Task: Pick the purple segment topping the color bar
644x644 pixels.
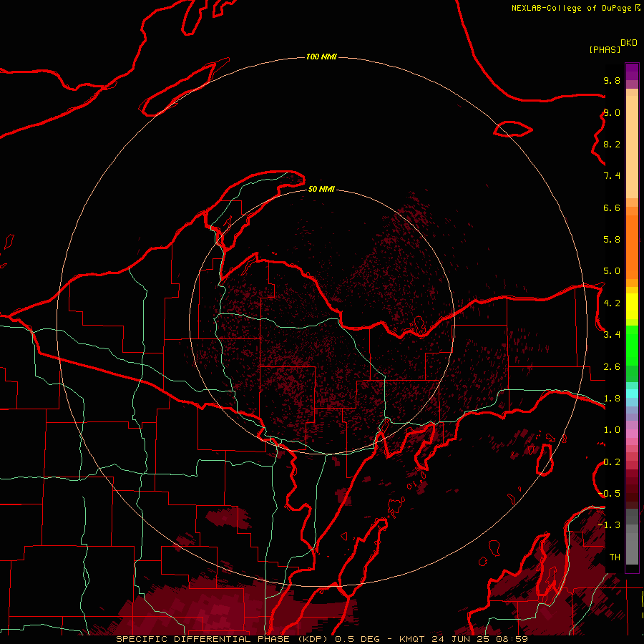Action: click(x=632, y=72)
